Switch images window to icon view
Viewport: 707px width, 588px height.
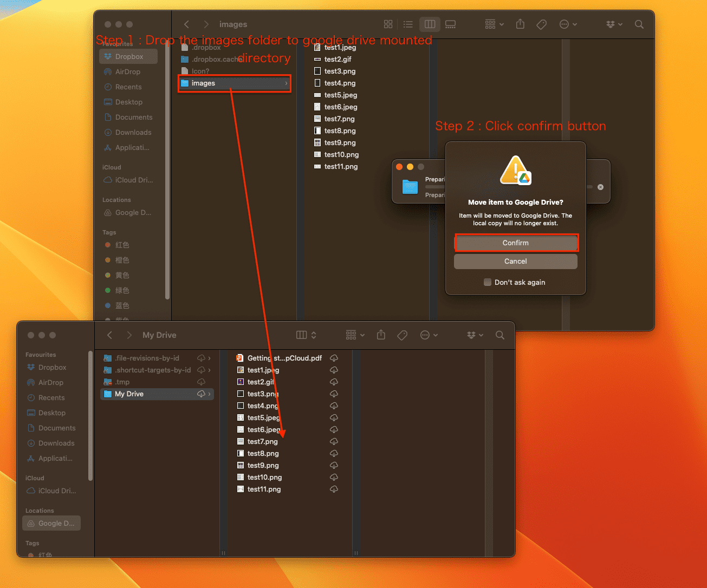point(388,24)
